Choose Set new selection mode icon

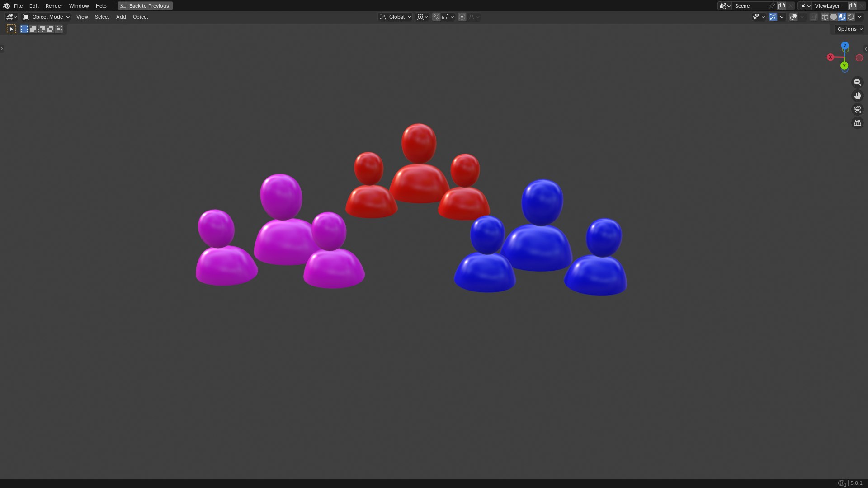[x=24, y=29]
